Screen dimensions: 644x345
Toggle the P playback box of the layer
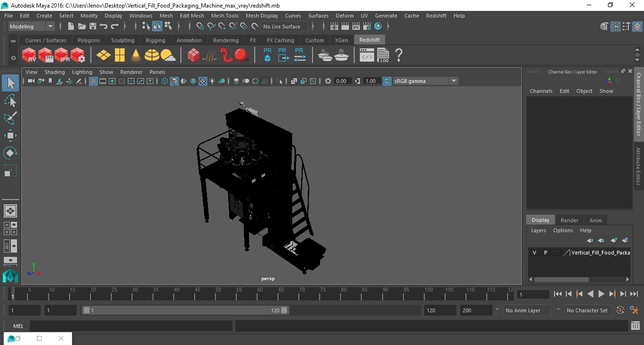coord(546,253)
